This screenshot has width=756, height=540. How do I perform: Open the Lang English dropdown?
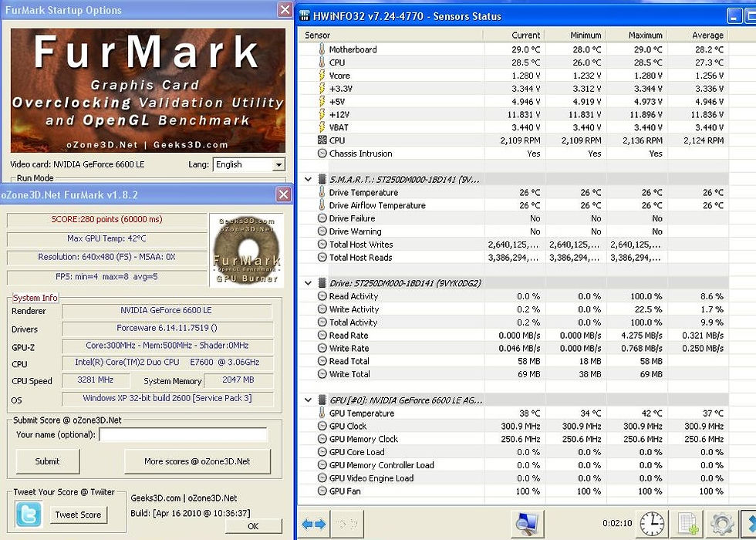(x=248, y=164)
